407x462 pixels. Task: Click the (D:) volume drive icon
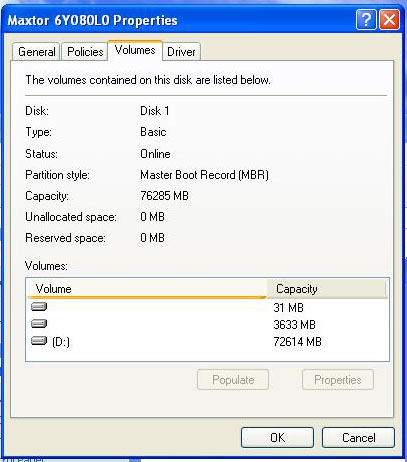pyautogui.click(x=39, y=341)
